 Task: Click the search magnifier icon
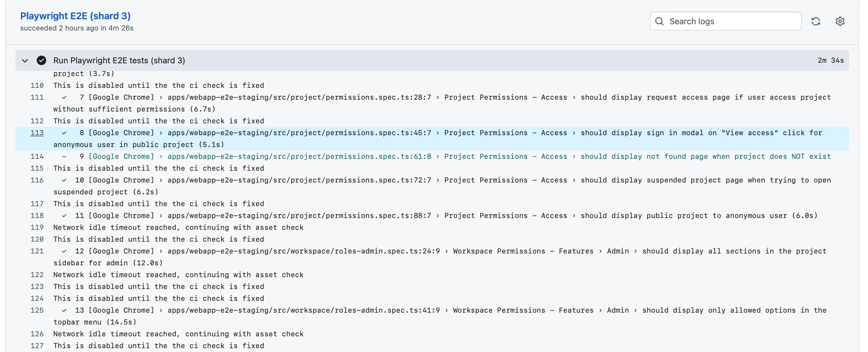tap(660, 21)
